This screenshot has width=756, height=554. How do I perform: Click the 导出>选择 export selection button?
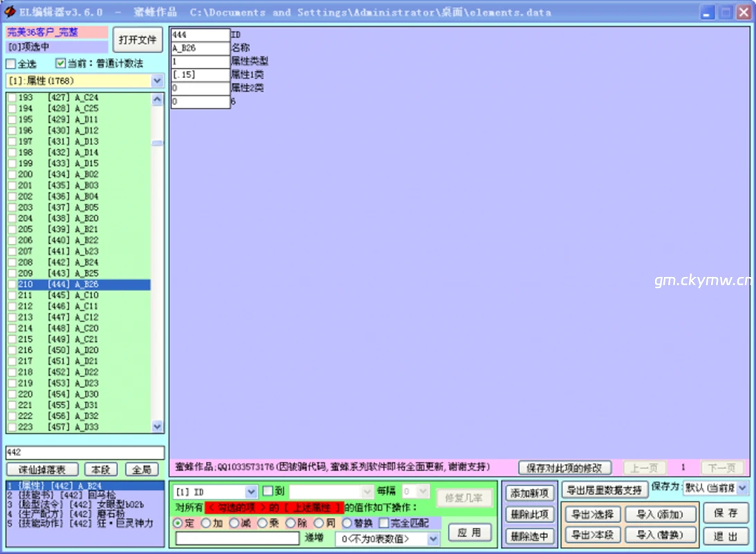coord(592,515)
